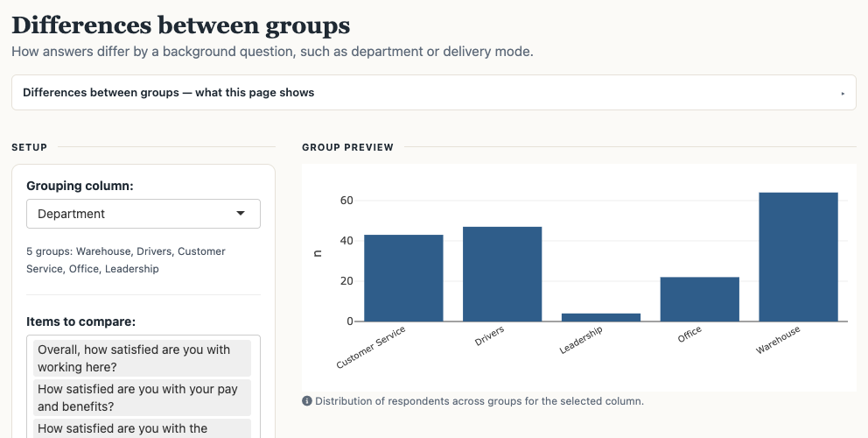Click the Office bar in the chart
The image size is (868, 438).
[700, 299]
